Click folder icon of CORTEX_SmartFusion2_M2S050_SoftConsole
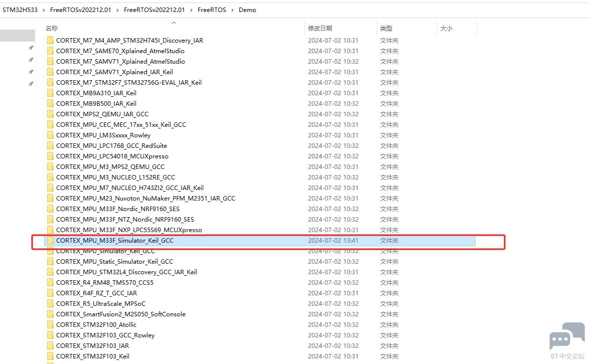This screenshot has height=364, width=589. coord(50,314)
